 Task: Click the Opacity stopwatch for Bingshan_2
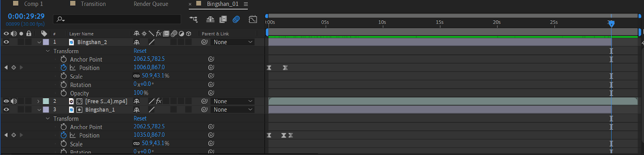pos(64,93)
